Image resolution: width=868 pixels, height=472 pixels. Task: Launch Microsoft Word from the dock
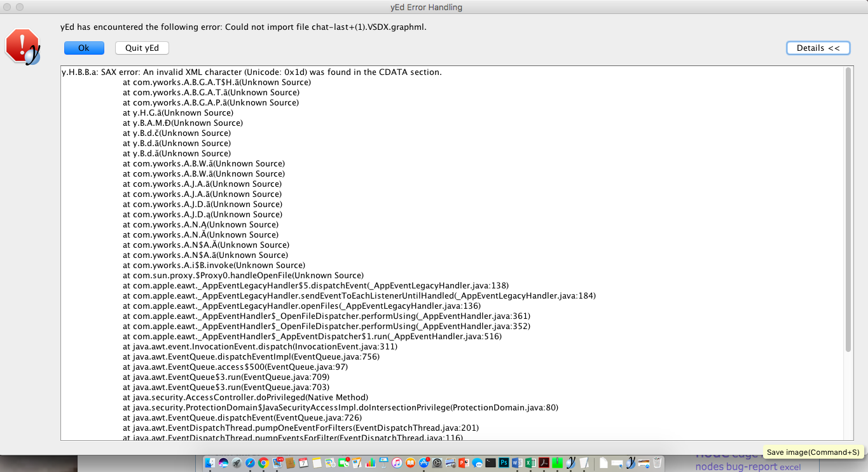tap(517, 463)
